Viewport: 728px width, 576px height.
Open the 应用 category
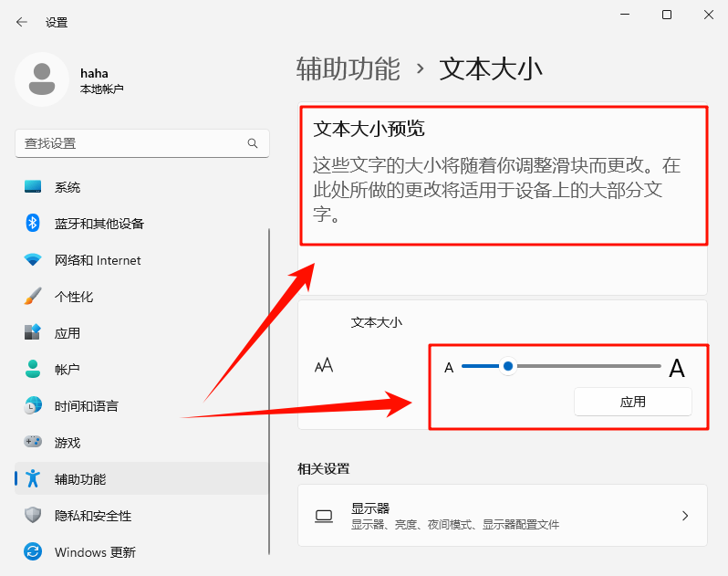tap(141, 332)
